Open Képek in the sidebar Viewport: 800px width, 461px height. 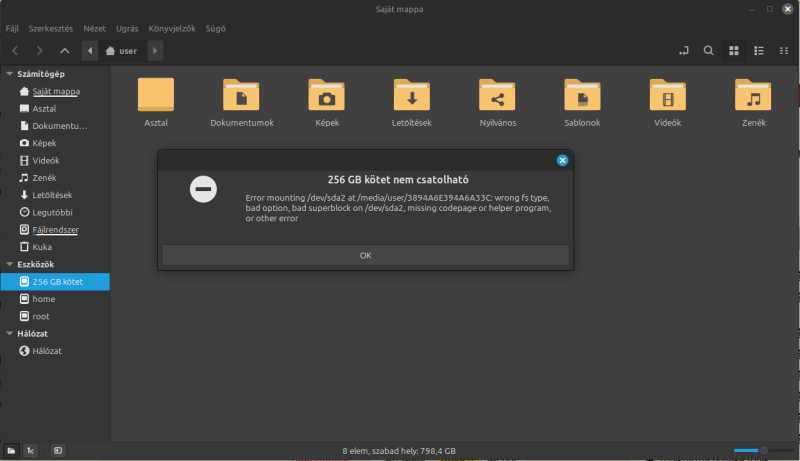click(x=55, y=143)
